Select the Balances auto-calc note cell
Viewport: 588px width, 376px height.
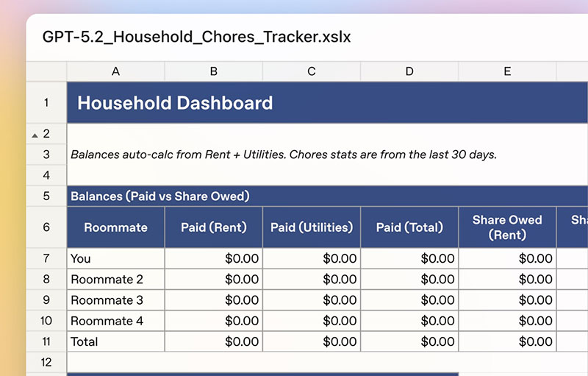click(x=284, y=155)
